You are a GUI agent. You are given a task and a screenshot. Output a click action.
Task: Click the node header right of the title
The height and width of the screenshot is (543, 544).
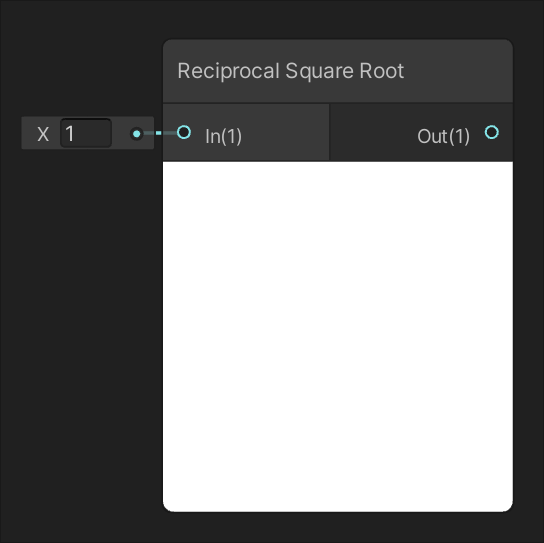(x=458, y=71)
